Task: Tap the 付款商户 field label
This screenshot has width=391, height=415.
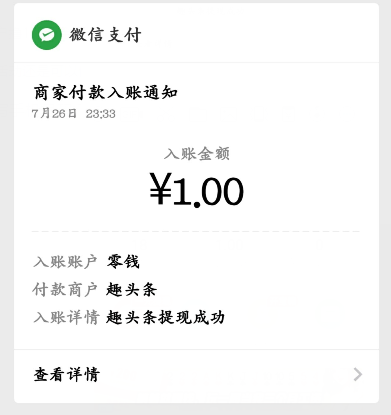Action: tap(65, 289)
